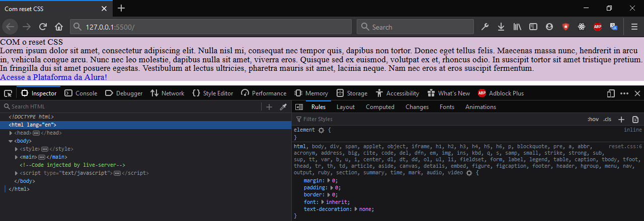Open the translate extension icon
This screenshot has height=221, width=644.
614,27
